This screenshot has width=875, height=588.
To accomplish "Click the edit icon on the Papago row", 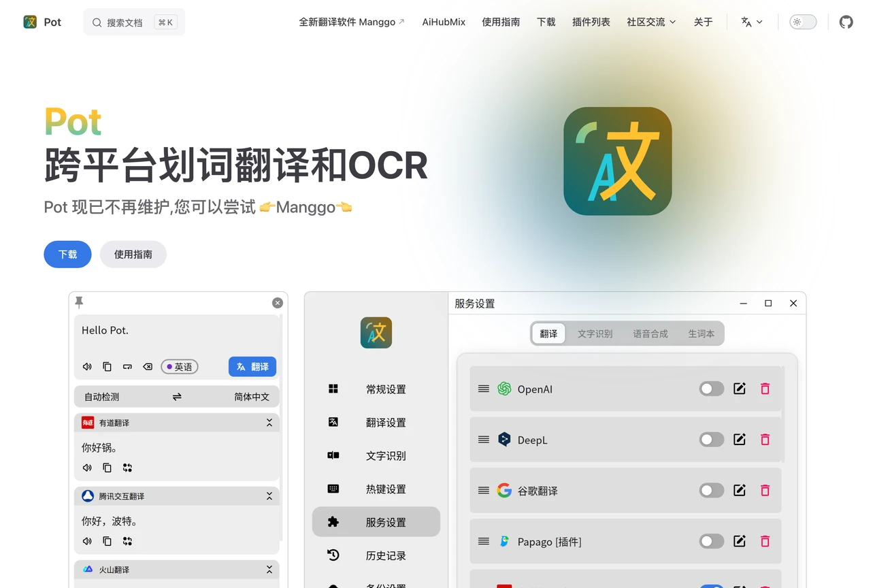I will tap(740, 541).
